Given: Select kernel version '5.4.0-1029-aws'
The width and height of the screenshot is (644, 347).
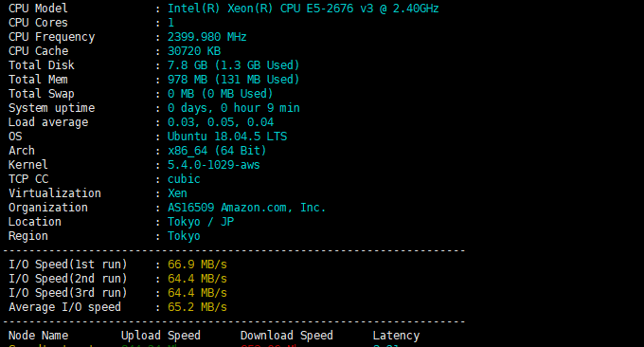Looking at the screenshot, I should tap(214, 165).
